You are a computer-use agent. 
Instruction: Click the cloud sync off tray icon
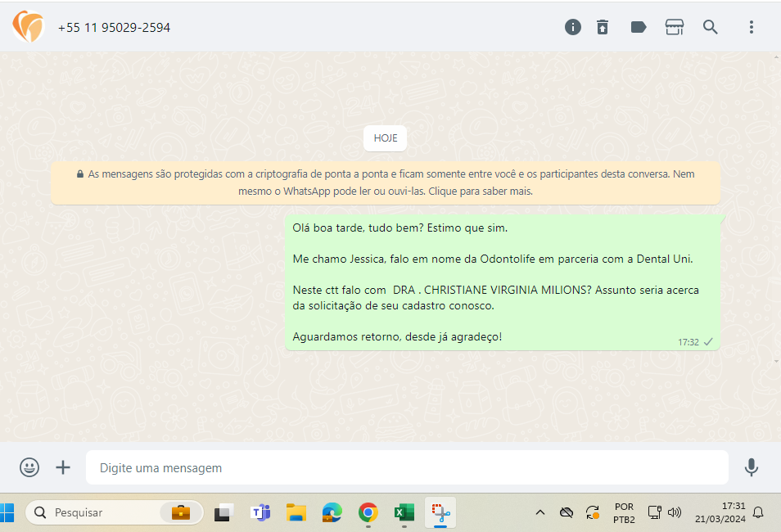[567, 512]
